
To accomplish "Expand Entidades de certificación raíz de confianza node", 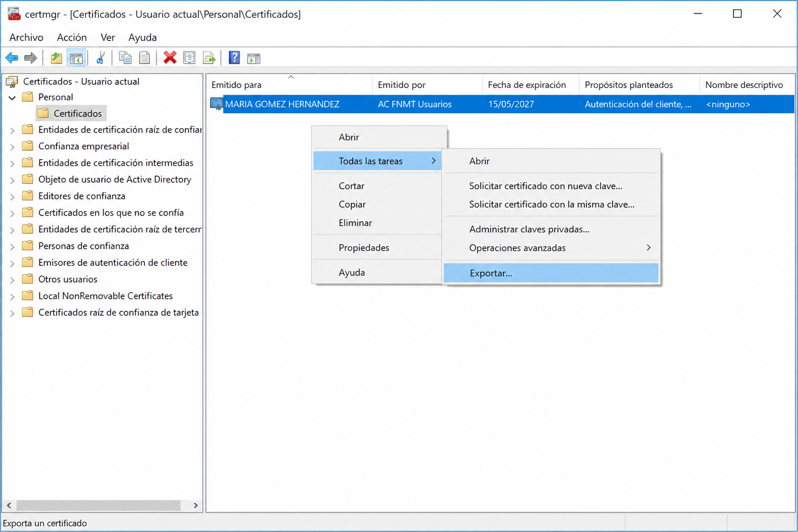I will point(12,130).
